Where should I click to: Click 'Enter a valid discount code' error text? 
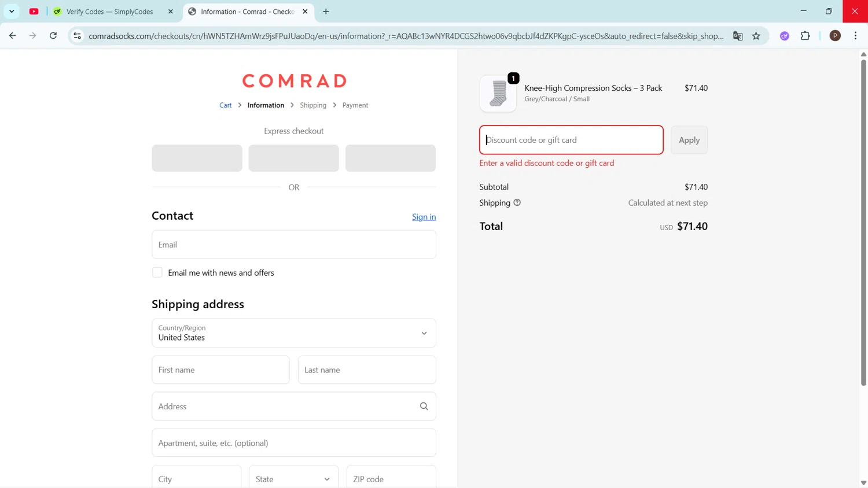coord(547,163)
